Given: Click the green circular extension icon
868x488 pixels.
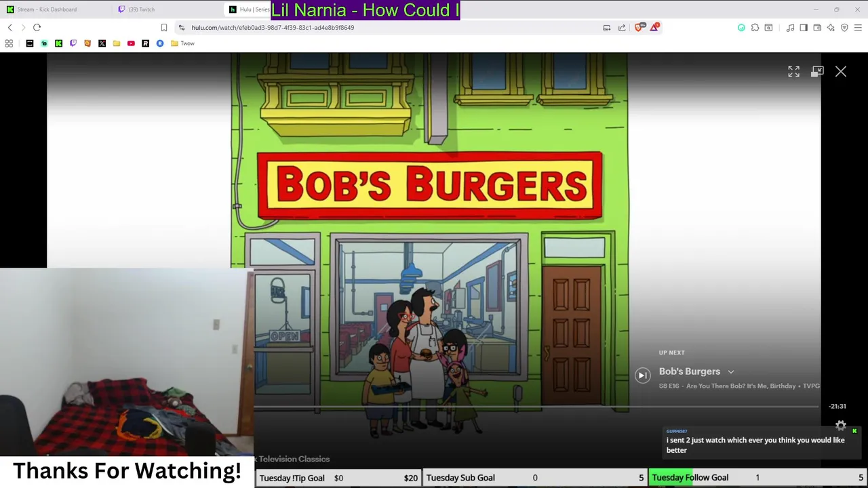Looking at the screenshot, I should point(741,28).
